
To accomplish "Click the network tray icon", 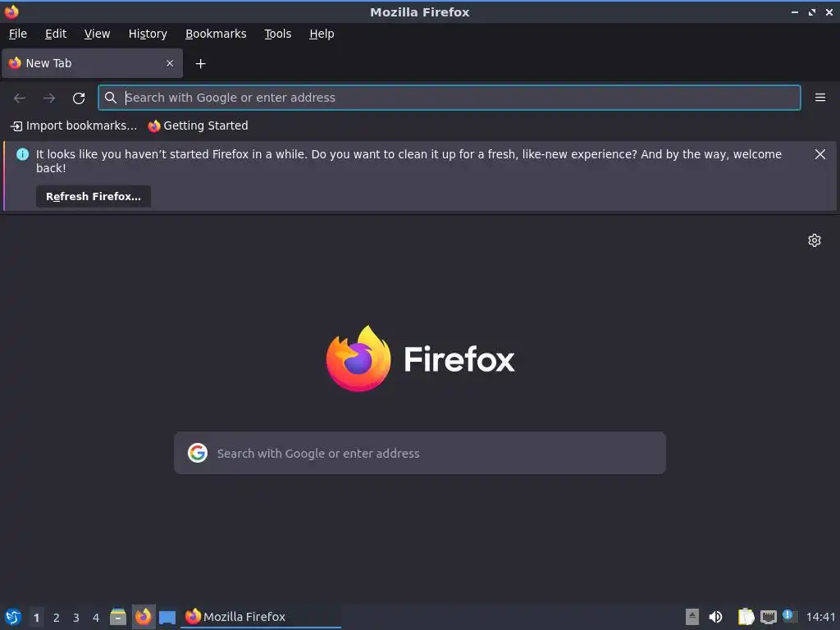I will (768, 617).
